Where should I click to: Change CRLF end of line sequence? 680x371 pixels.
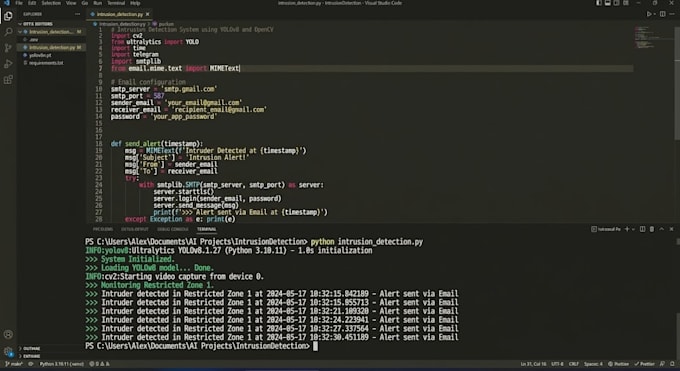coord(574,364)
